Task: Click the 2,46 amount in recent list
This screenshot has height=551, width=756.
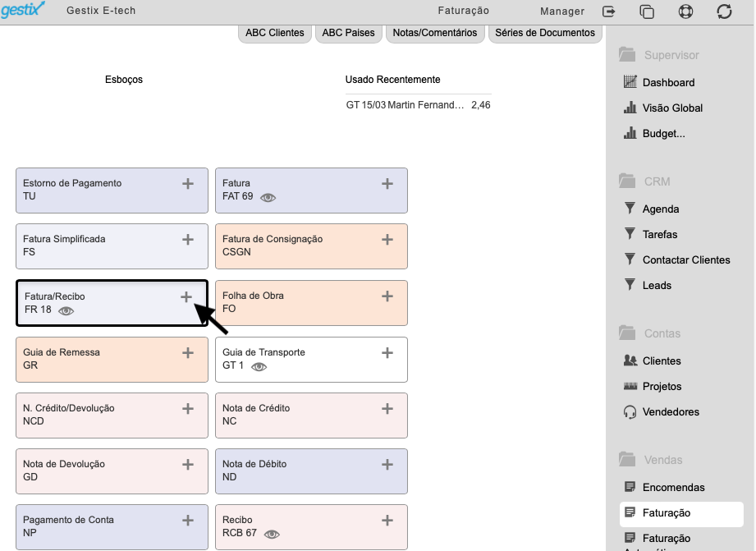Action: pos(481,105)
